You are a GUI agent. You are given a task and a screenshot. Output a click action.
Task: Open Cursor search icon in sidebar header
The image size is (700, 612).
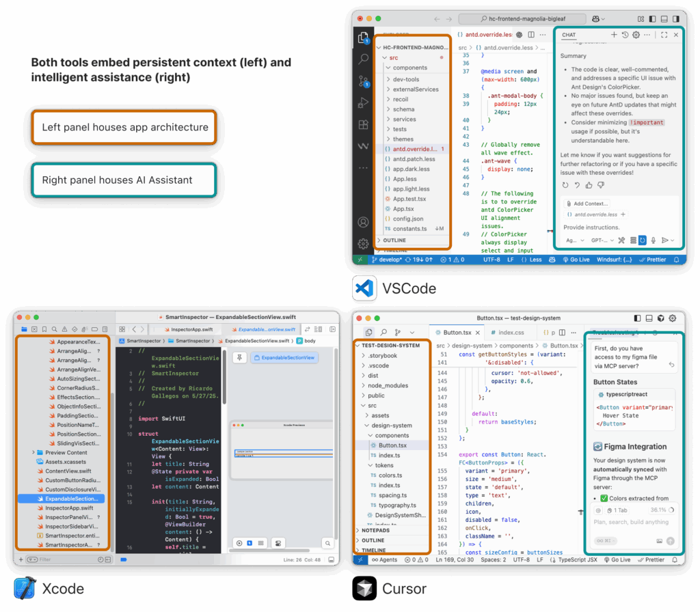[x=383, y=333]
